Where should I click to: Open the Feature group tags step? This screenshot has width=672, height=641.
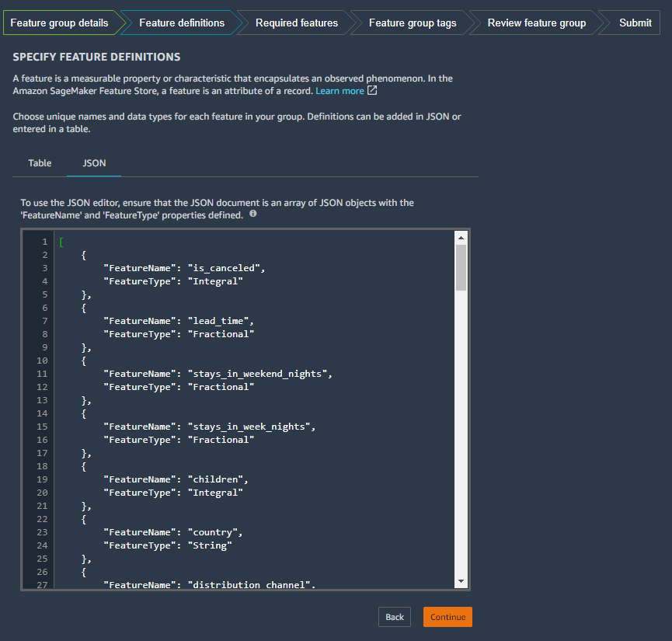pyautogui.click(x=413, y=23)
